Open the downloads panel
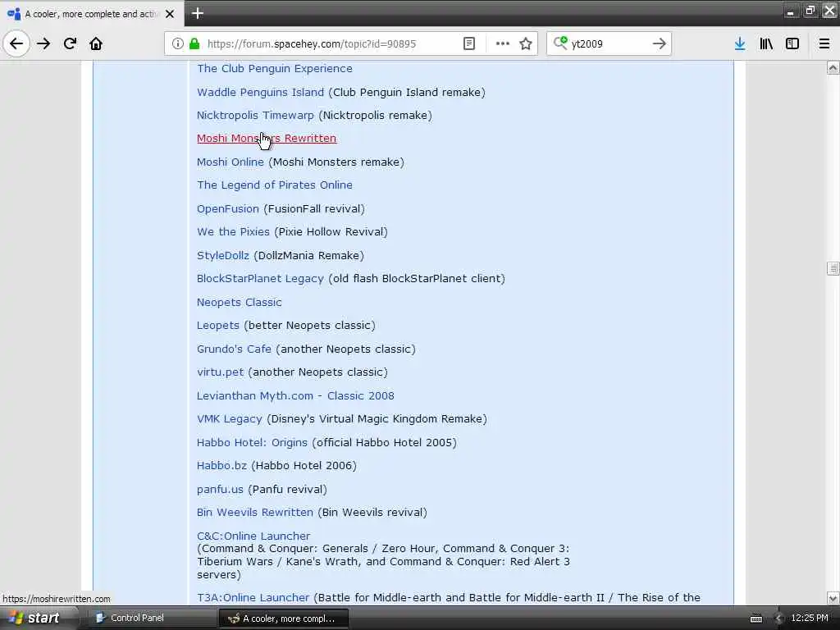 pos(740,43)
